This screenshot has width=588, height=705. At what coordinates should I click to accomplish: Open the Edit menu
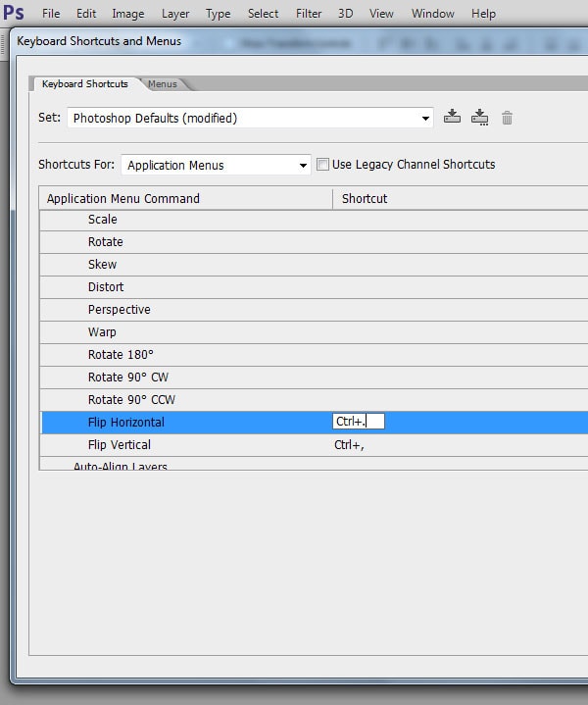(86, 14)
